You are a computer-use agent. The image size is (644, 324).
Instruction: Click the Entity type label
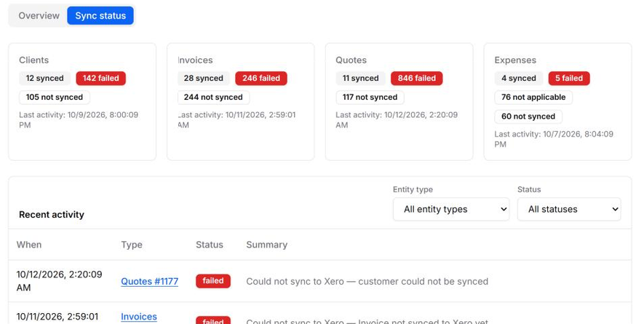413,189
